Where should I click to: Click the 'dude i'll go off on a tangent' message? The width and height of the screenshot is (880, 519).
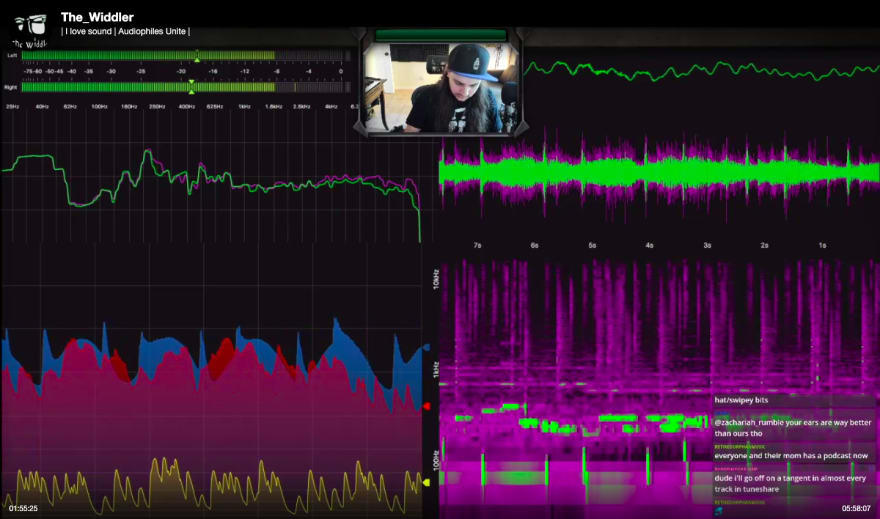[790, 484]
